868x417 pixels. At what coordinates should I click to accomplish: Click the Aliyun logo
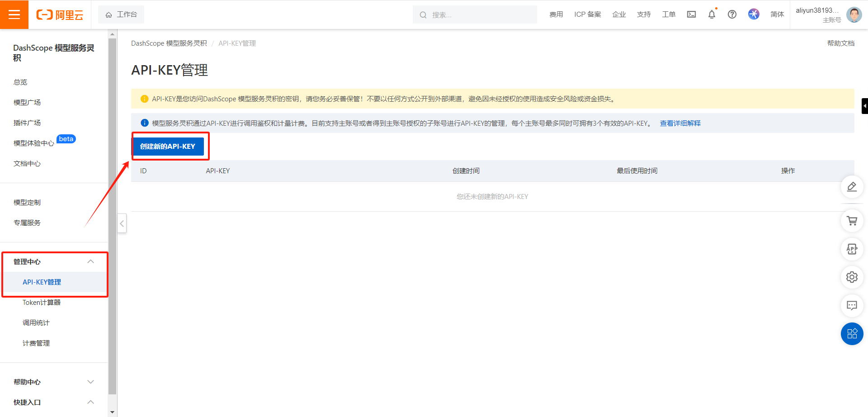(x=60, y=15)
